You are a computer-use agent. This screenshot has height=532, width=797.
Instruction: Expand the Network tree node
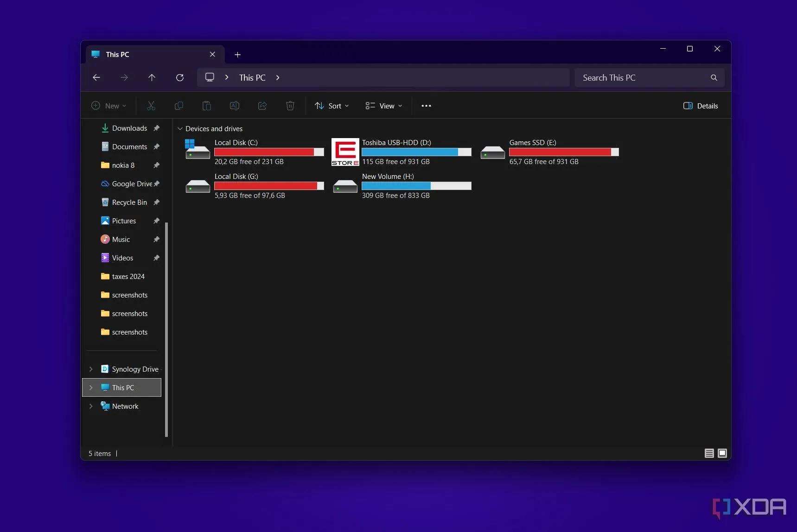(x=91, y=406)
